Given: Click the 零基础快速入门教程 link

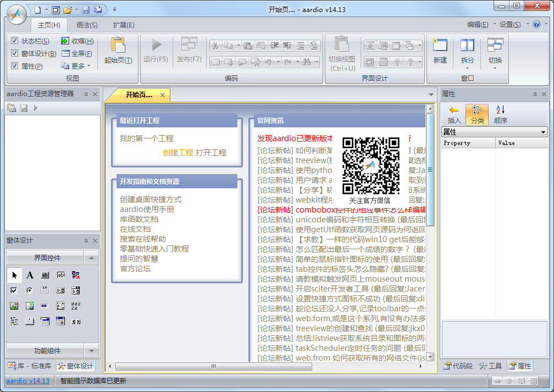Looking at the screenshot, I should tap(154, 249).
